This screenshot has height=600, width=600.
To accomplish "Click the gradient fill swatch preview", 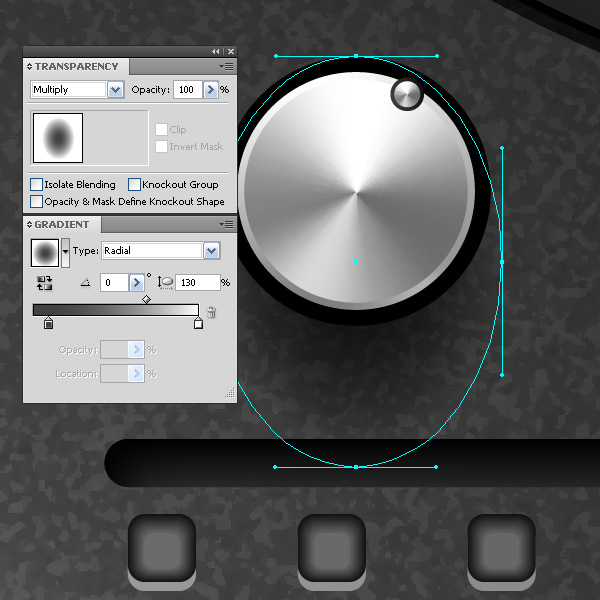I will pyautogui.click(x=45, y=253).
